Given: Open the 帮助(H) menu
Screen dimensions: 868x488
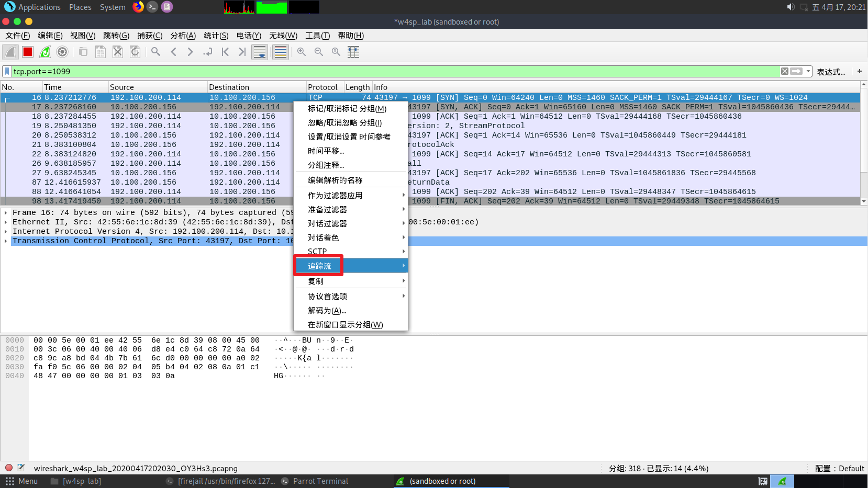Looking at the screenshot, I should (351, 36).
